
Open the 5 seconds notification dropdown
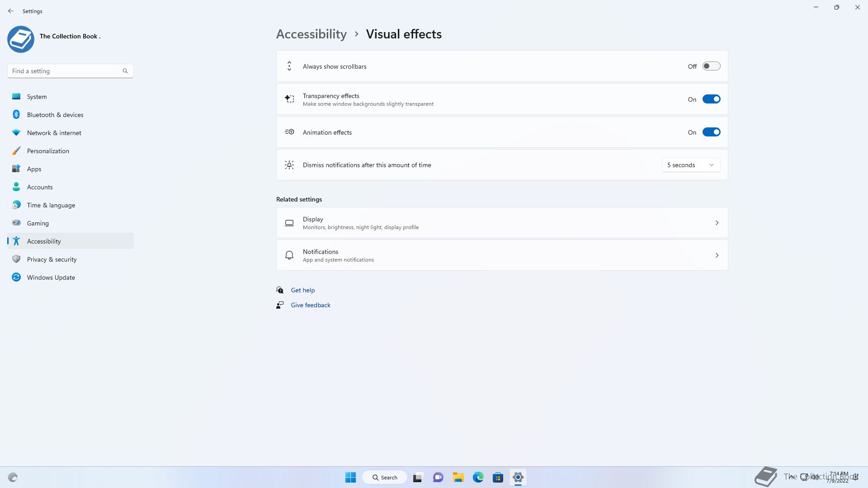[691, 165]
